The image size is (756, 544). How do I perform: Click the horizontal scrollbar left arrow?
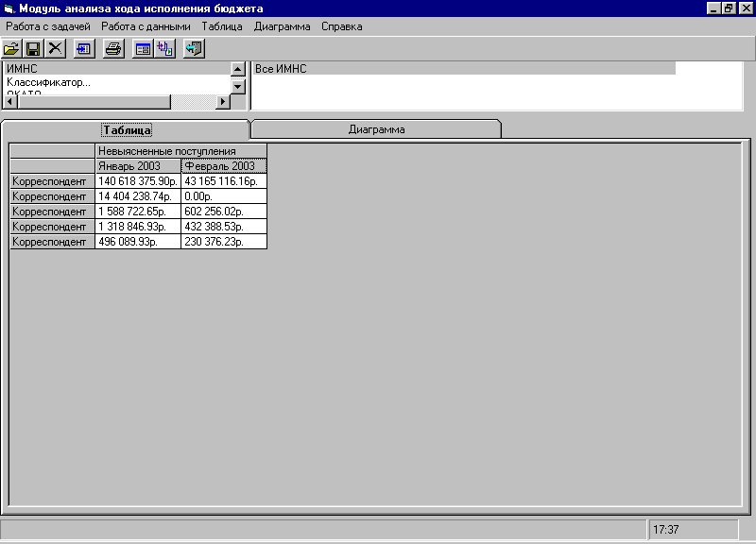(10, 102)
